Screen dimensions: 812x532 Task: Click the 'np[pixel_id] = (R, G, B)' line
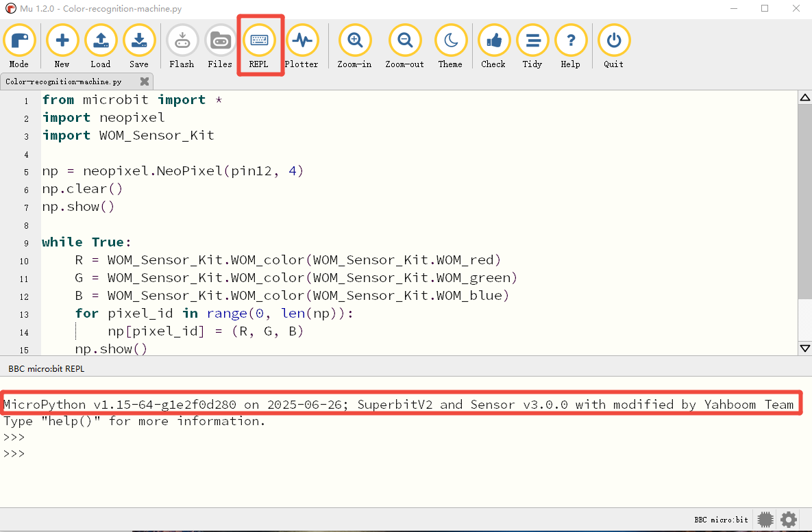point(206,331)
